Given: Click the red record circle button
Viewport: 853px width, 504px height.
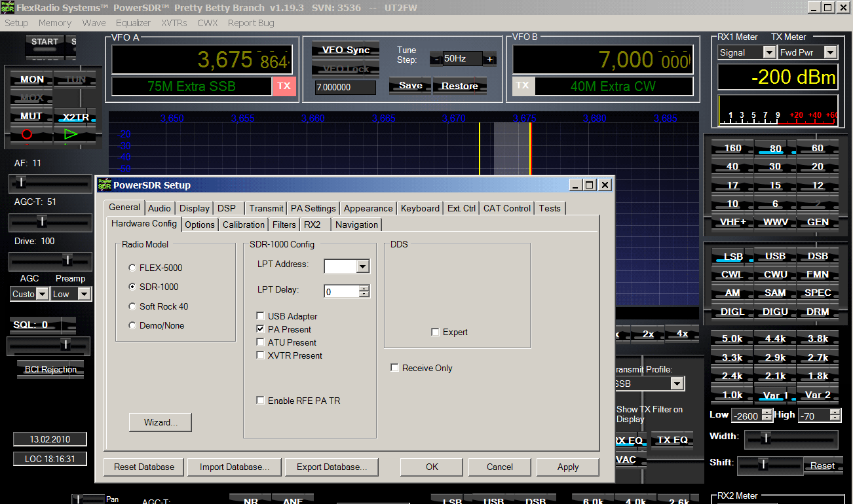Looking at the screenshot, I should coord(27,134).
